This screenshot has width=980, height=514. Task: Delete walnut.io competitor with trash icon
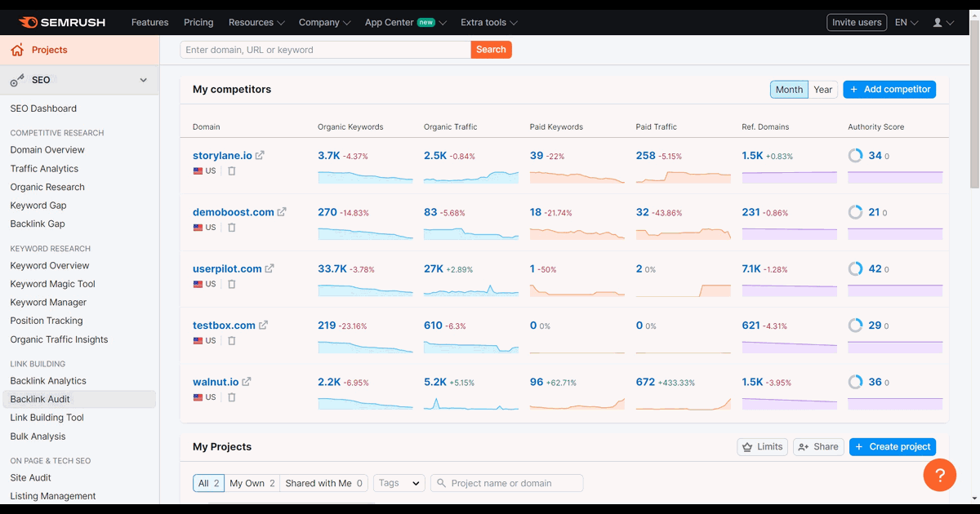(x=232, y=397)
